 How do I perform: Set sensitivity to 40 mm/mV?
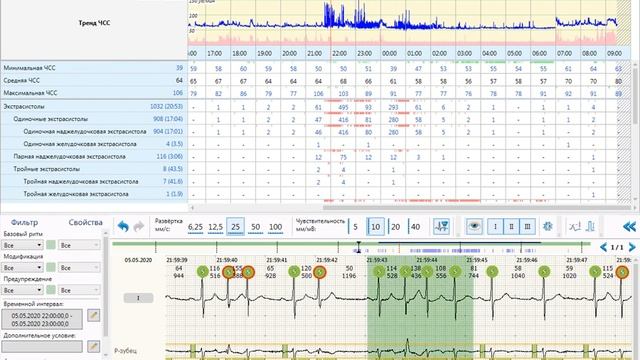[x=415, y=227]
